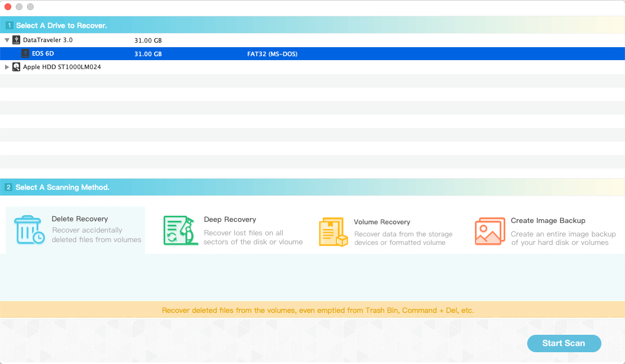625x364 pixels.
Task: Expand the Apple HDD ST1000LM024 drive
Action: (7, 67)
